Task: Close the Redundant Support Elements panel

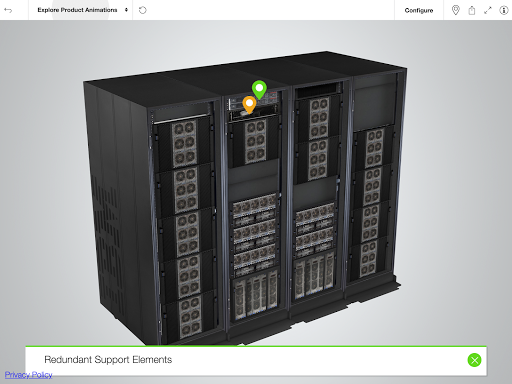Action: [474, 360]
